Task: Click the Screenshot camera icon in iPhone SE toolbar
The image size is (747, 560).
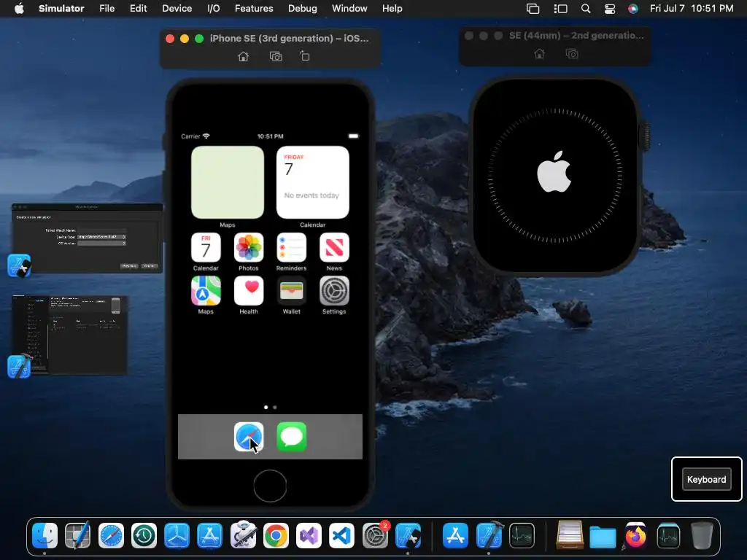Action: coord(276,57)
